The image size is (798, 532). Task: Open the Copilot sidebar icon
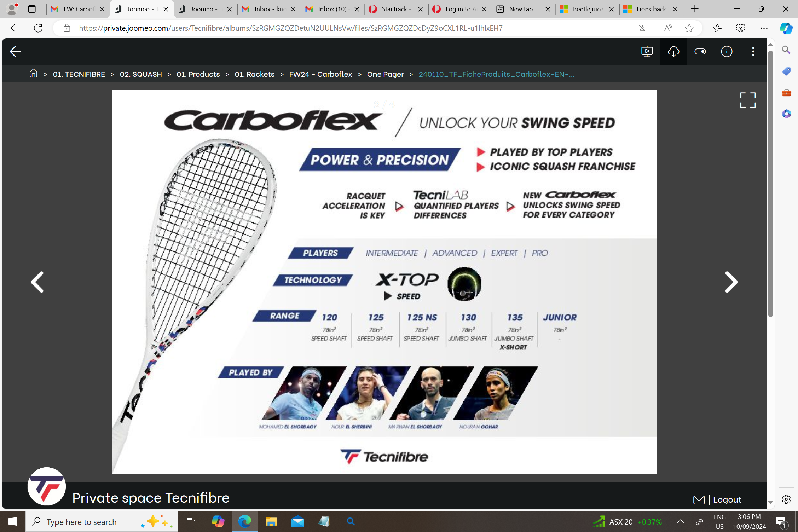click(786, 28)
